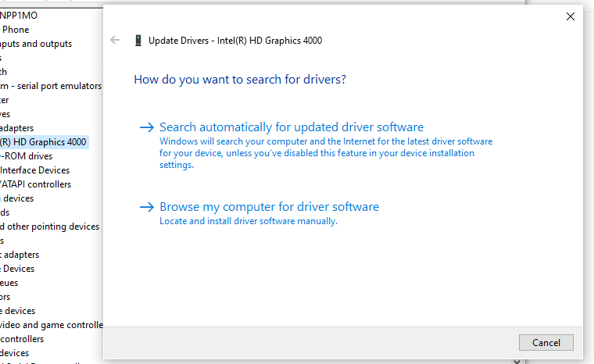
Task: Click 'Locate and install driver software manually' text
Action: point(249,221)
